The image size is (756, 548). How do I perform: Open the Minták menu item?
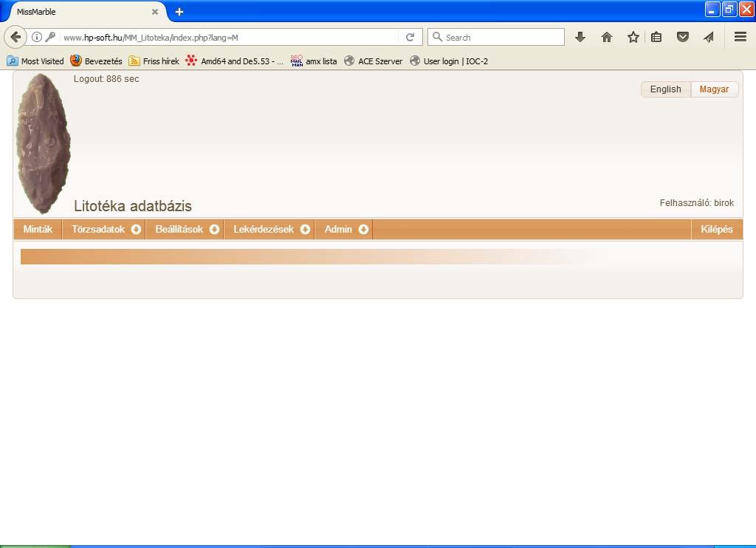(38, 229)
